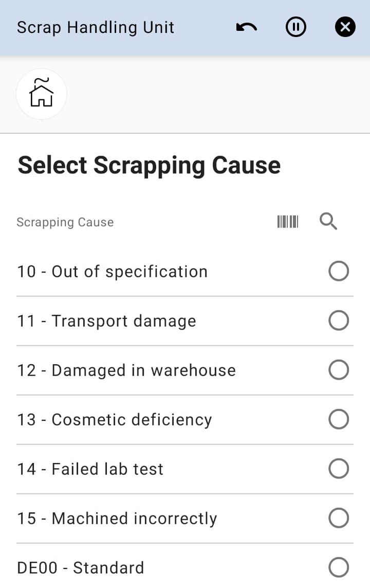The width and height of the screenshot is (370, 588).
Task: Click the '11 - Transport damage' label
Action: coord(106,321)
